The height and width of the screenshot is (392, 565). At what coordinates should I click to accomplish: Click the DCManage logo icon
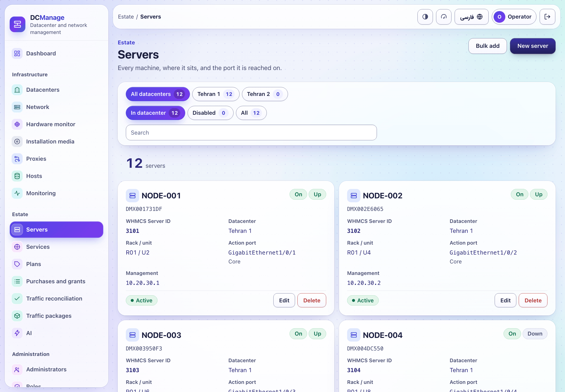(x=18, y=24)
